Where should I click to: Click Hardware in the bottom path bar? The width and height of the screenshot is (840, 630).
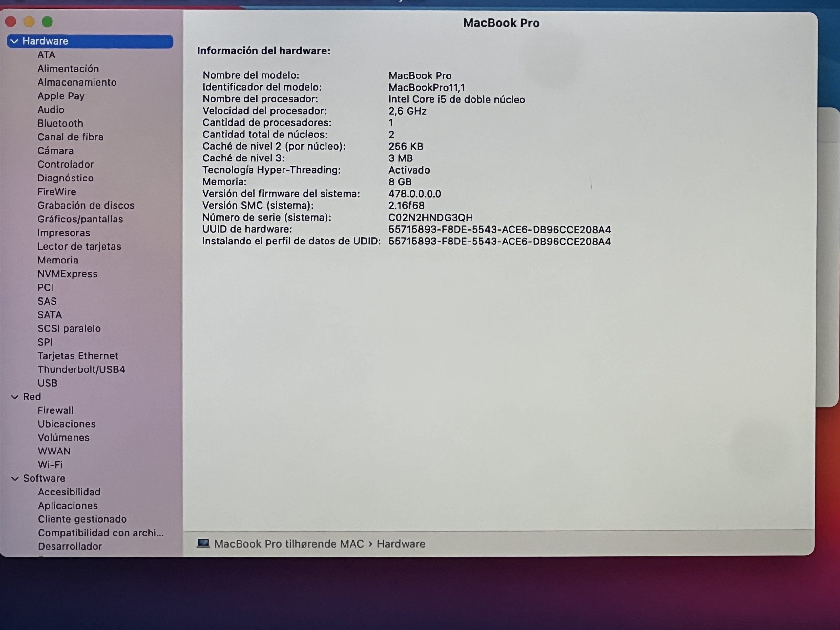(401, 544)
